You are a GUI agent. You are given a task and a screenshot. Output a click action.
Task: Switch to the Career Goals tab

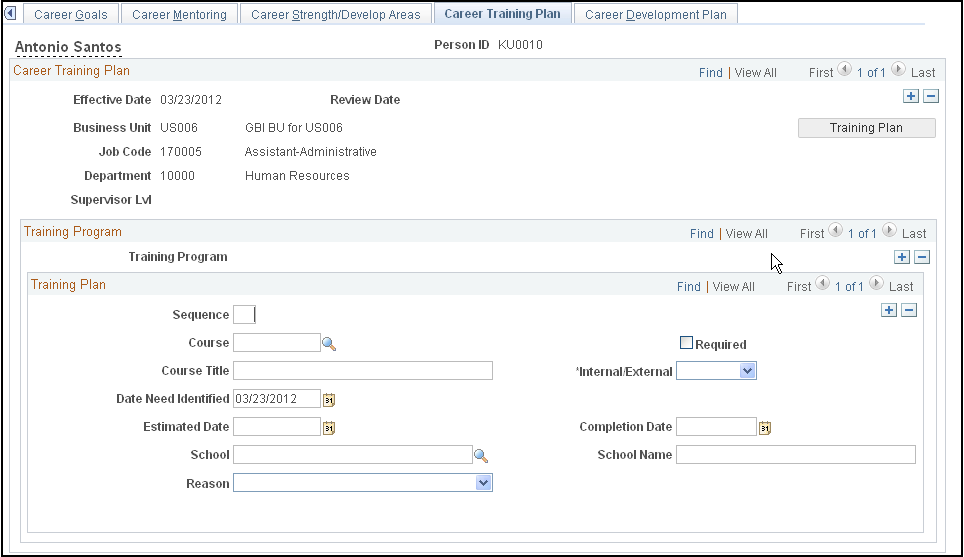coord(71,14)
